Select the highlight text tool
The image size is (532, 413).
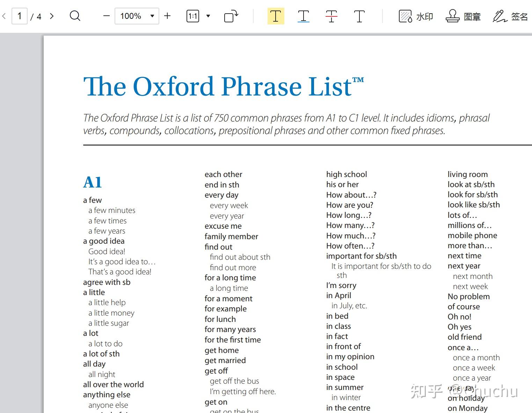276,16
